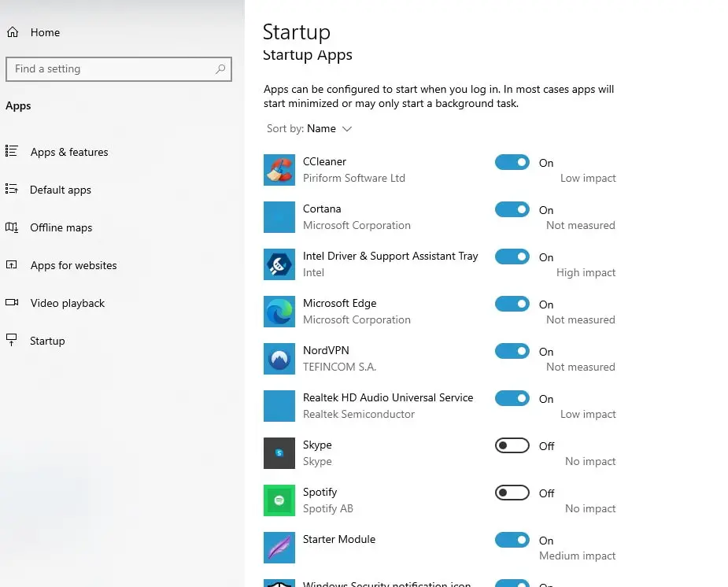Click the High impact label

[x=586, y=272]
